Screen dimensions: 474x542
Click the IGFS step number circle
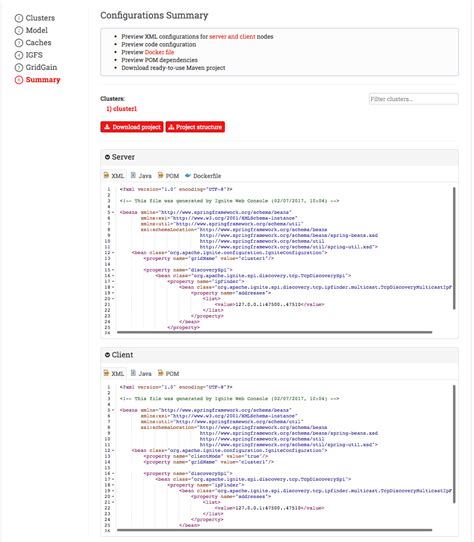[x=19, y=55]
